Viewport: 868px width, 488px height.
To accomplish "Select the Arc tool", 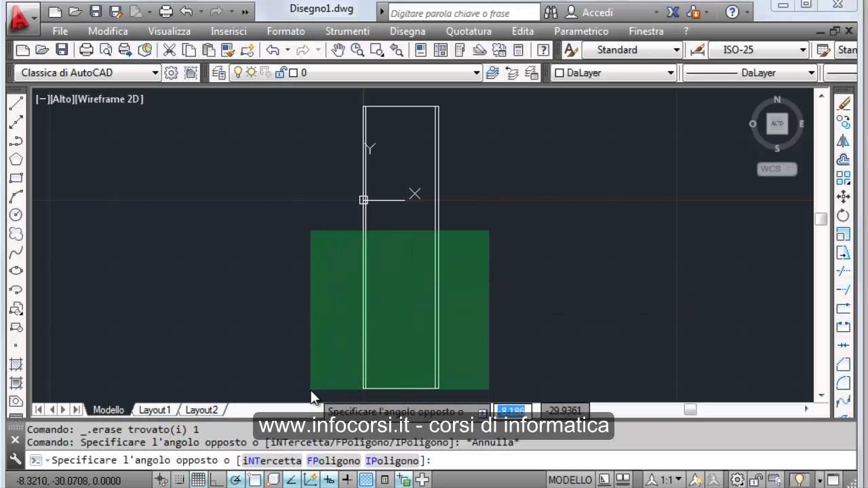I will pos(16,197).
